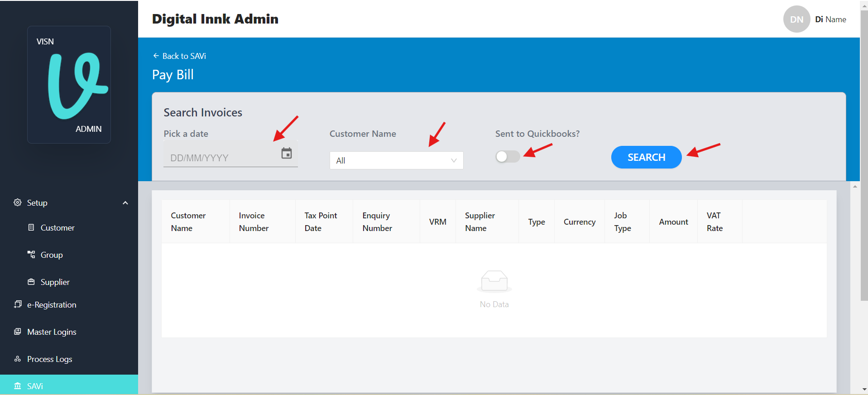The height and width of the screenshot is (395, 868).
Task: Click the VISN Admin logo
Action: coord(69,85)
